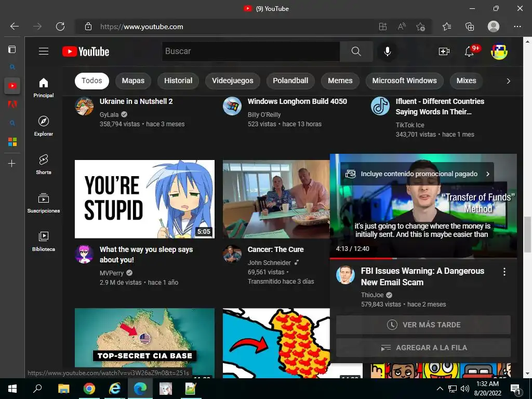532x399 pixels.
Task: Open File Explorer from taskbar
Action: tap(63, 389)
